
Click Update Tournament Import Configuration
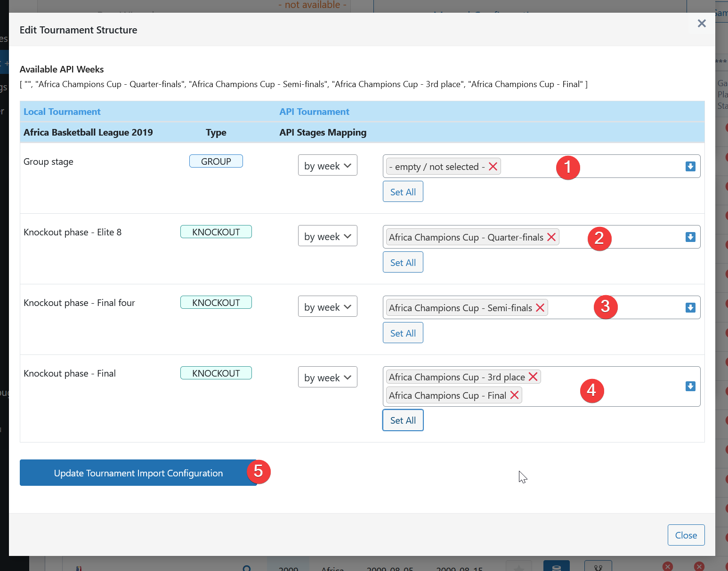(138, 473)
